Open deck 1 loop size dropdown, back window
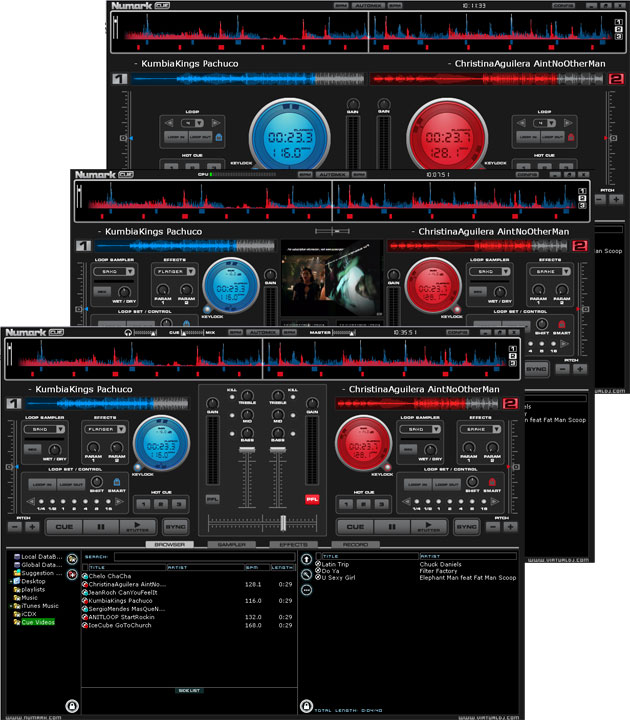Viewport: 630px width, 720px height. [x=199, y=123]
